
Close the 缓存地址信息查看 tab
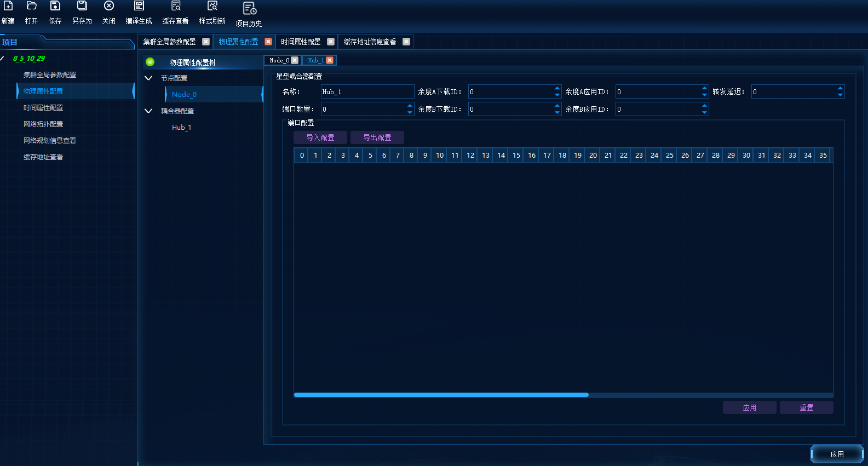point(406,42)
